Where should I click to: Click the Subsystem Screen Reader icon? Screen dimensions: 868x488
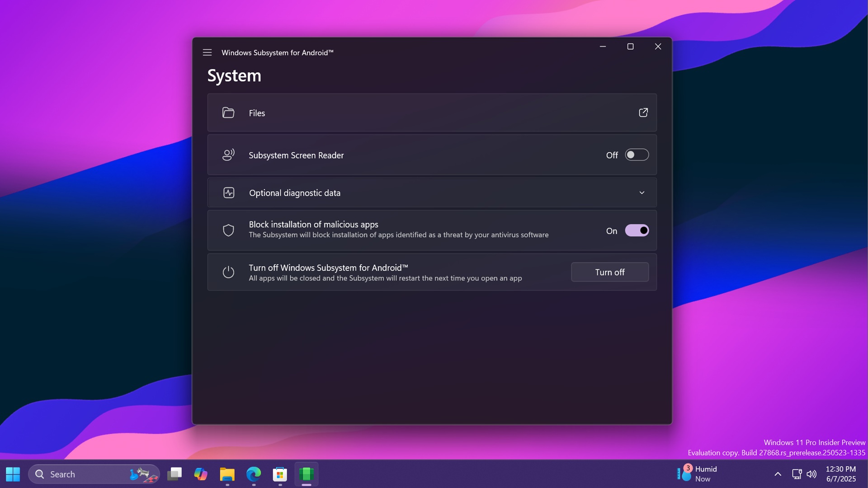pos(229,155)
